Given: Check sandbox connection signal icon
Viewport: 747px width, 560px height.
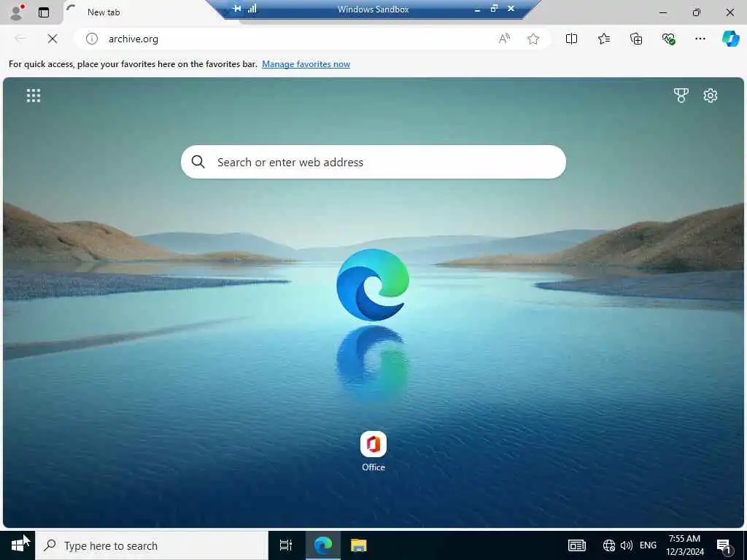Looking at the screenshot, I should [252, 9].
